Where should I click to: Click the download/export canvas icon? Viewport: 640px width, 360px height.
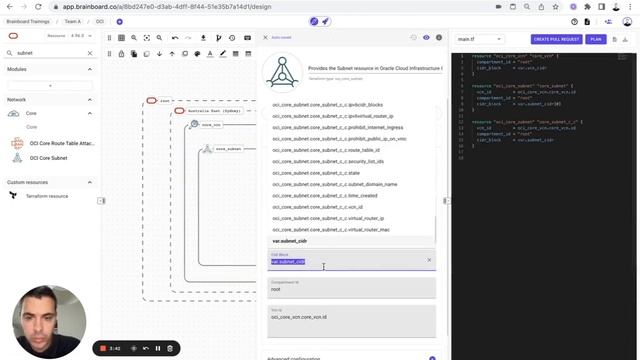(203, 38)
